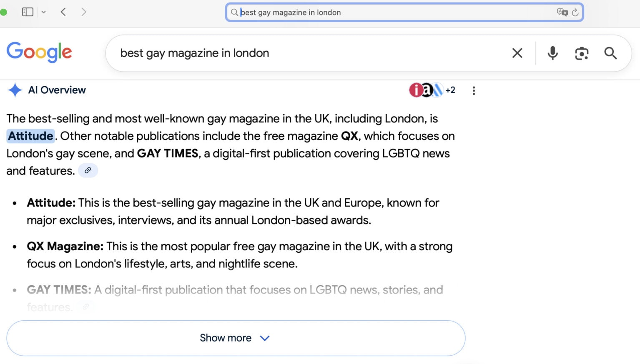Screen dimensions: 640x364
Task: Click the green window fullscreen button
Action: point(3,12)
